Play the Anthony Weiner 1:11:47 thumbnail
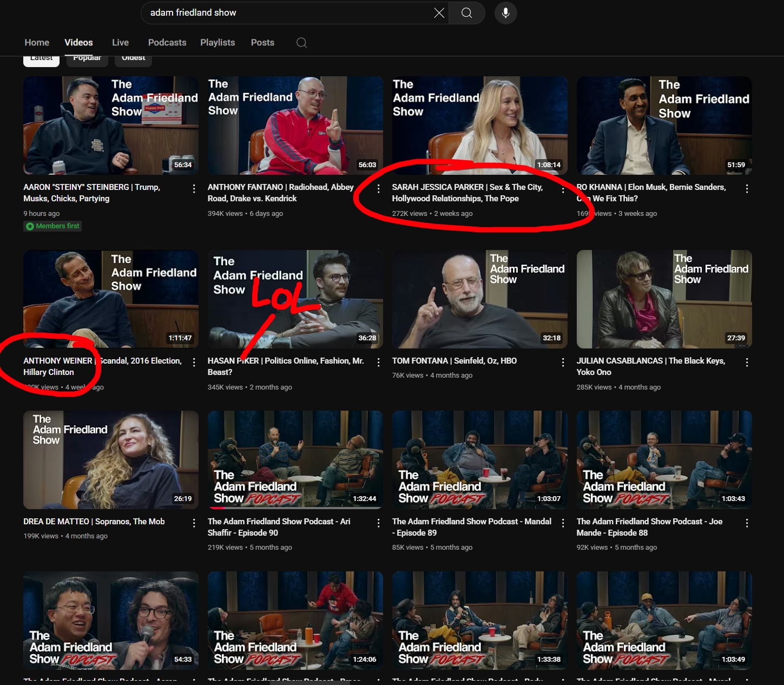Viewport: 784px width, 685px height. click(x=111, y=299)
